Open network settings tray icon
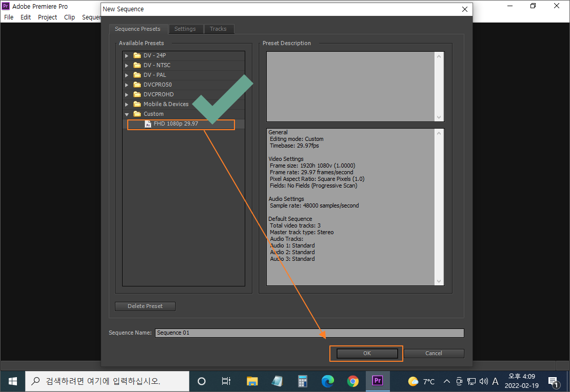Screen dimensions: 570x392 [x=471, y=381]
